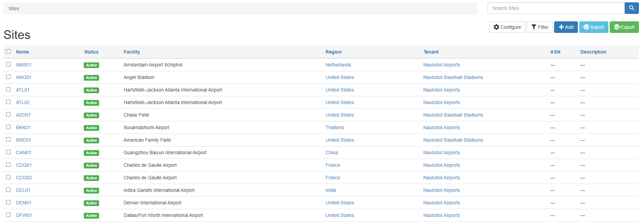Add a new site
The width and height of the screenshot is (644, 222).
click(x=566, y=27)
